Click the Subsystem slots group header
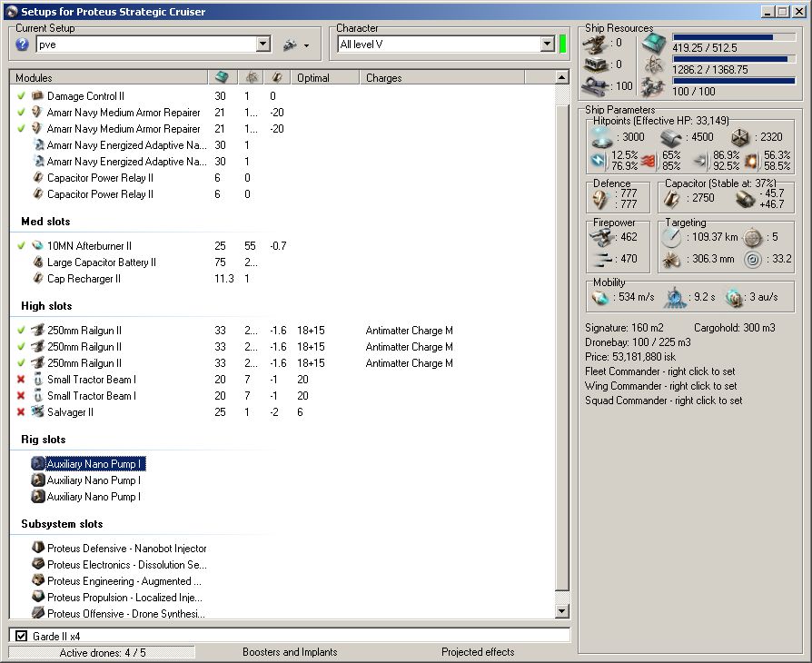Viewport: 812px width, 663px height. click(62, 524)
